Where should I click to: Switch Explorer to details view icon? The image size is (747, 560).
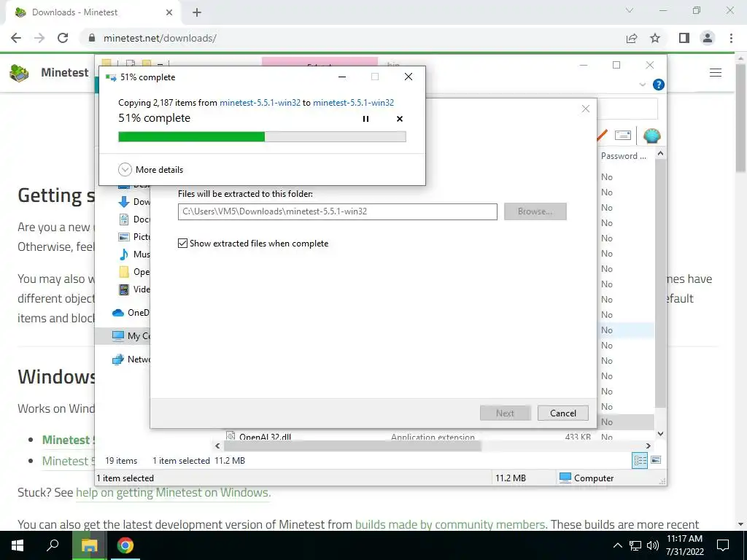click(x=640, y=460)
